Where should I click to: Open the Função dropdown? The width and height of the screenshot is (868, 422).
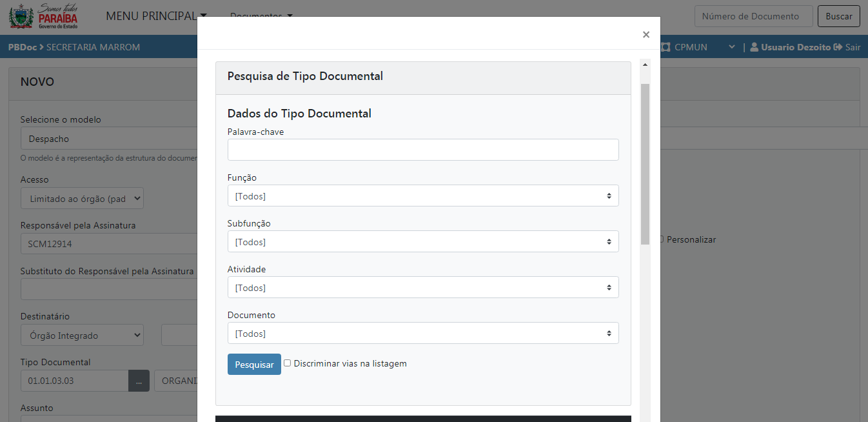[x=423, y=196]
